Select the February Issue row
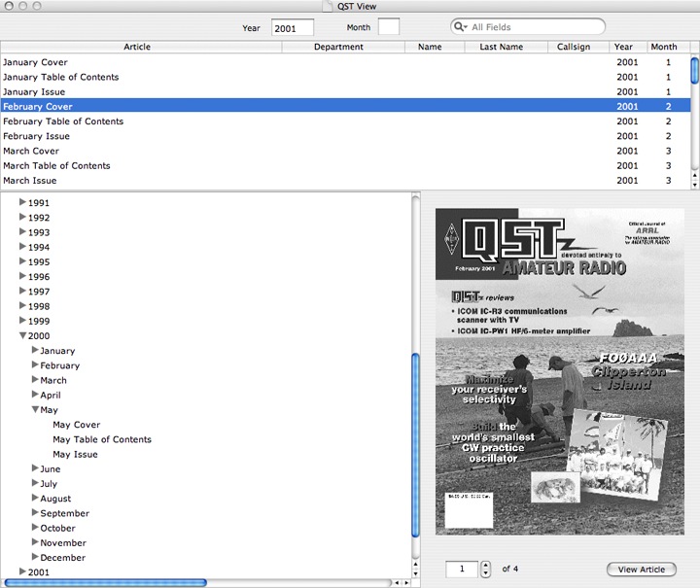 [x=345, y=136]
